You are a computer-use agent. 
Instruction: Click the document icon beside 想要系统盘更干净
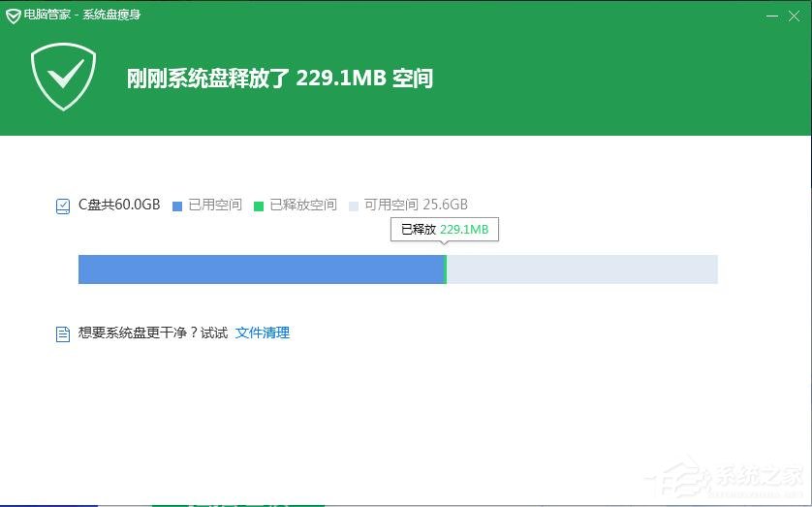[63, 333]
